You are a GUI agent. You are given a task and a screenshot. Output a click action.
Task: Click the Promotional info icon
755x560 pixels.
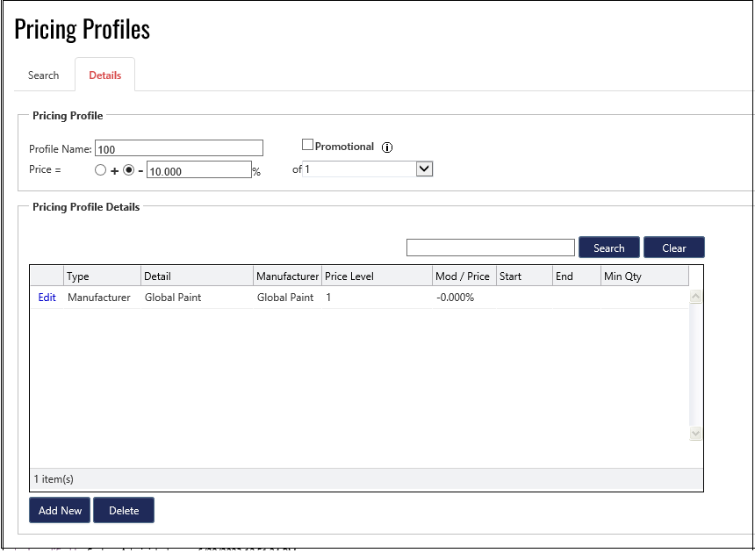[387, 147]
